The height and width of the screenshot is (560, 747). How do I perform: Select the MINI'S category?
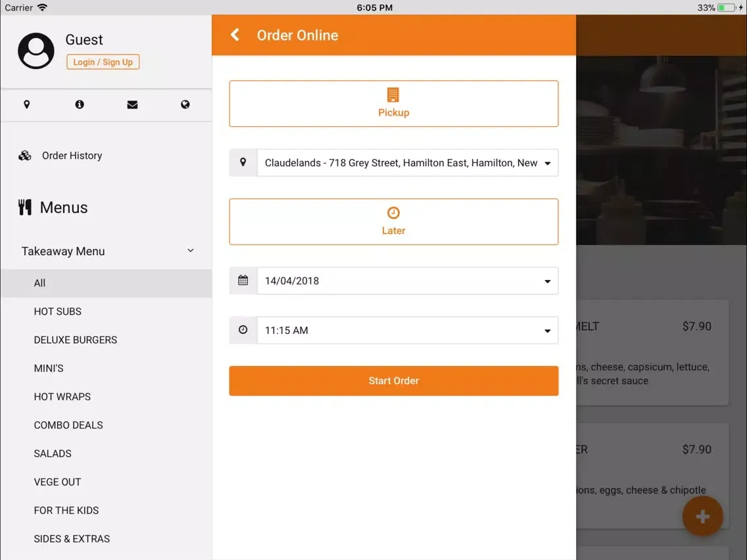tap(107, 369)
